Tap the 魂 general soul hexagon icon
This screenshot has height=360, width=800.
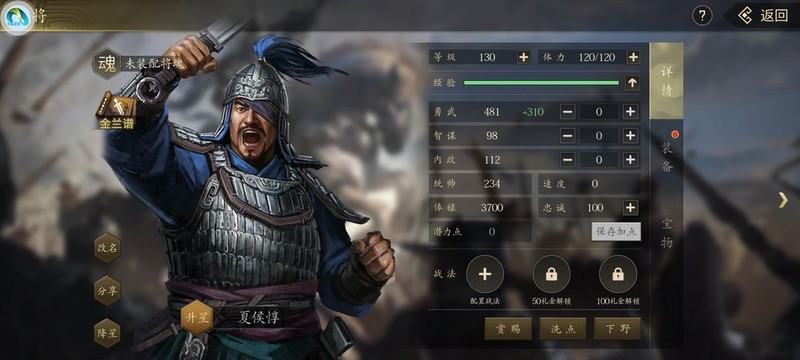point(107,64)
